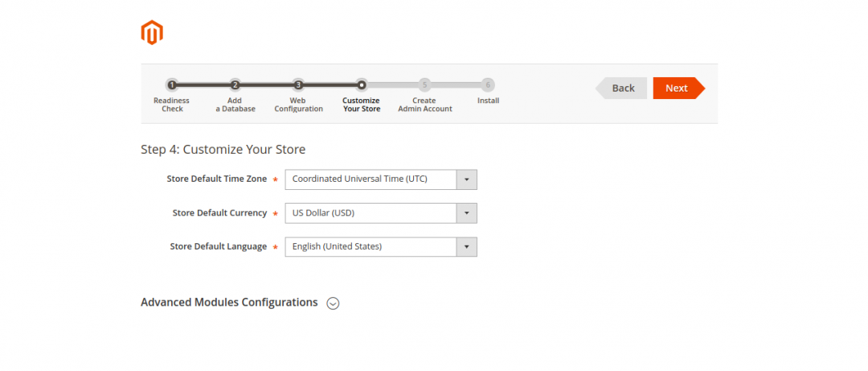This screenshot has height=371, width=868.
Task: Open Store Default Time Zone dropdown arrow
Action: [x=466, y=179]
